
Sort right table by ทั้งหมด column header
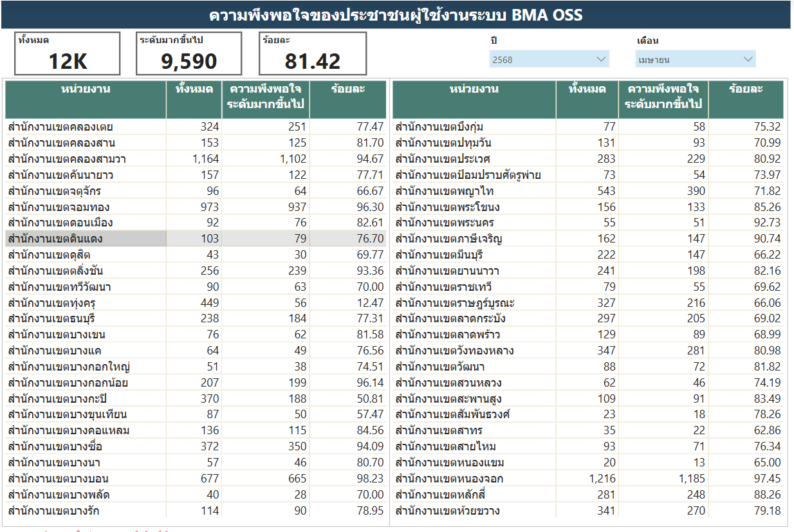point(587,99)
